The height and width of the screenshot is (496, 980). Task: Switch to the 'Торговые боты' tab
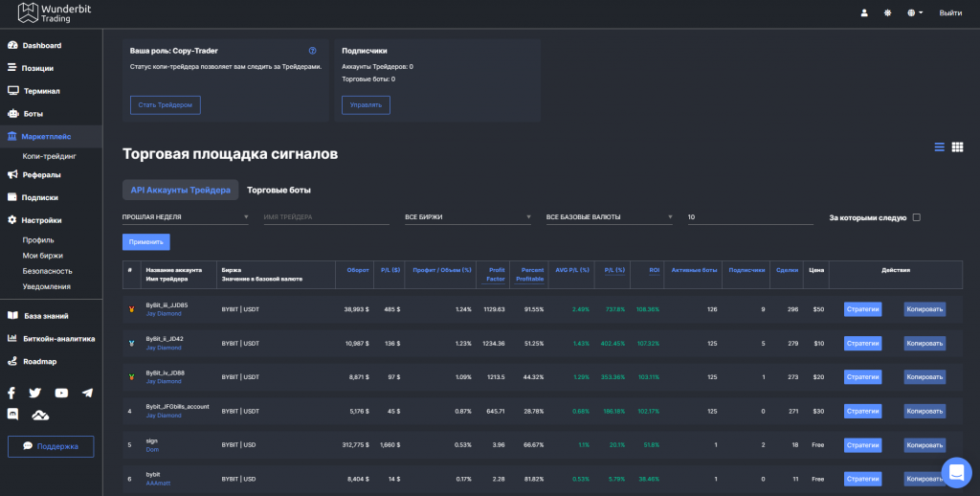tap(278, 191)
